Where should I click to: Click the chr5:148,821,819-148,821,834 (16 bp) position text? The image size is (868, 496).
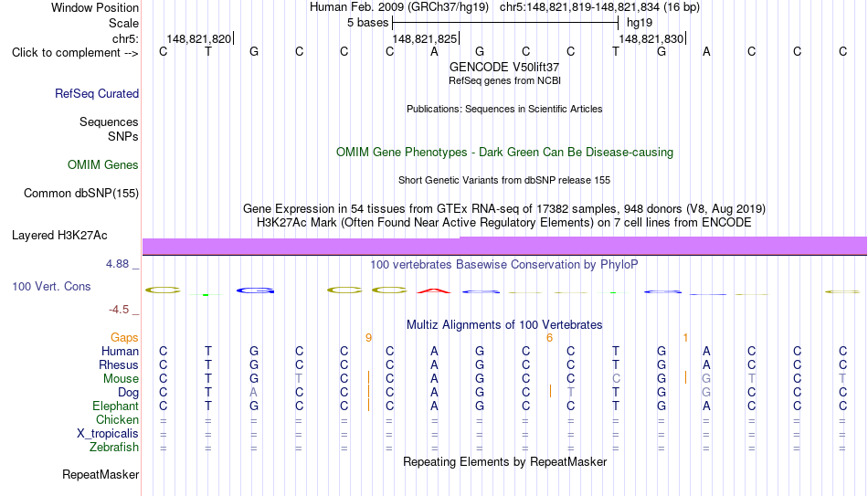point(599,7)
